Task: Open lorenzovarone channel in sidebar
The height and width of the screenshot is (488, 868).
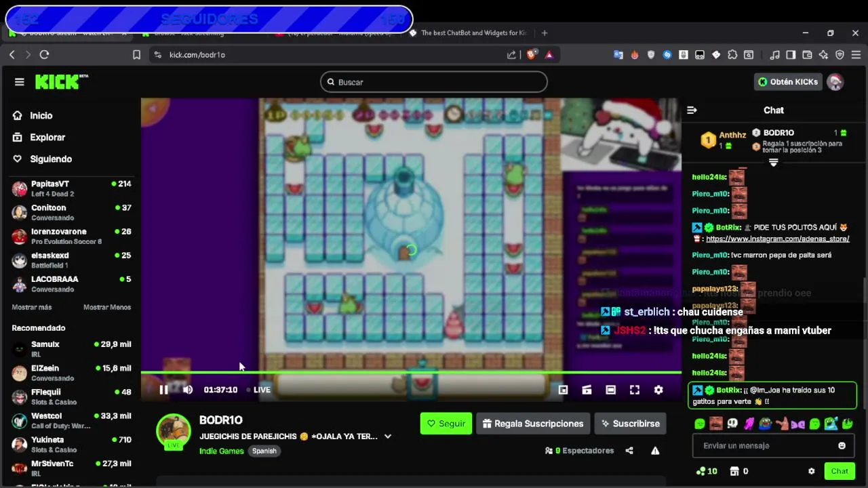Action: coord(71,236)
